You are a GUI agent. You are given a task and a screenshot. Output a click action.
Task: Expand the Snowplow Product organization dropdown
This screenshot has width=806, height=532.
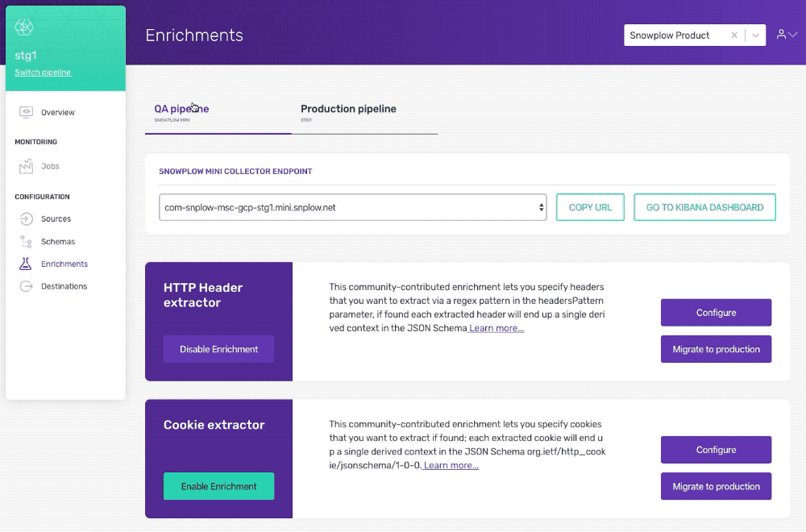pos(755,35)
